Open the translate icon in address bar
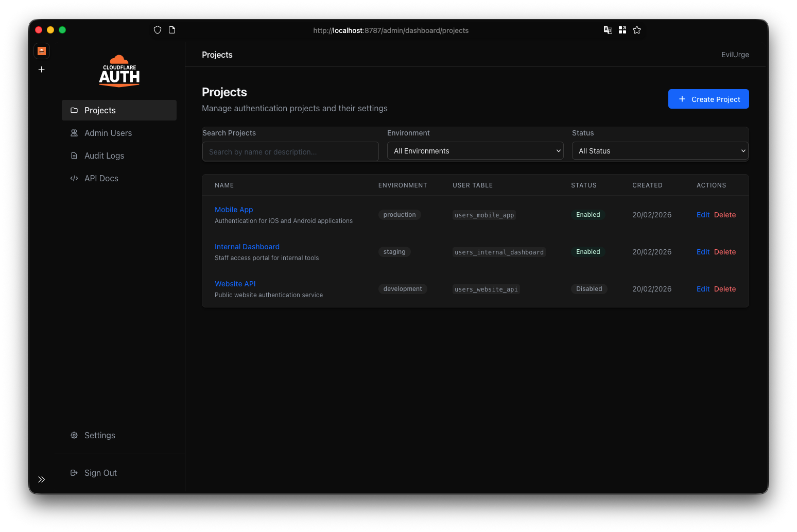The width and height of the screenshot is (797, 532). [x=608, y=30]
